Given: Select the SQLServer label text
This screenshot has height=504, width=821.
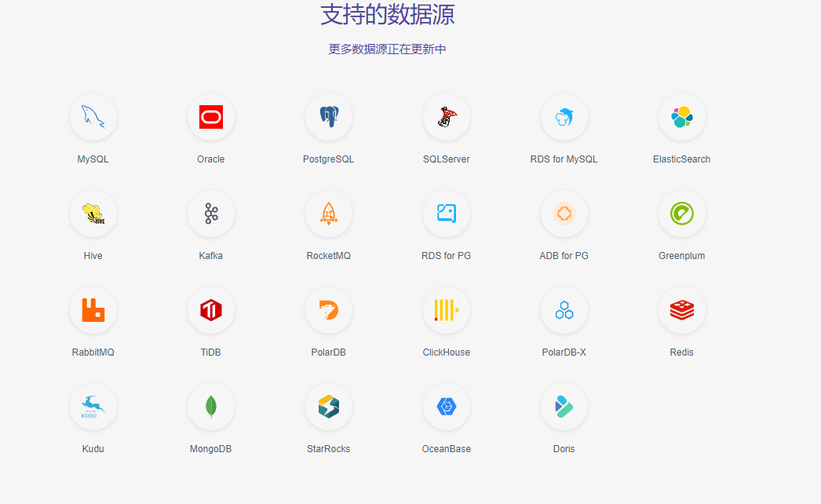Looking at the screenshot, I should point(447,159).
